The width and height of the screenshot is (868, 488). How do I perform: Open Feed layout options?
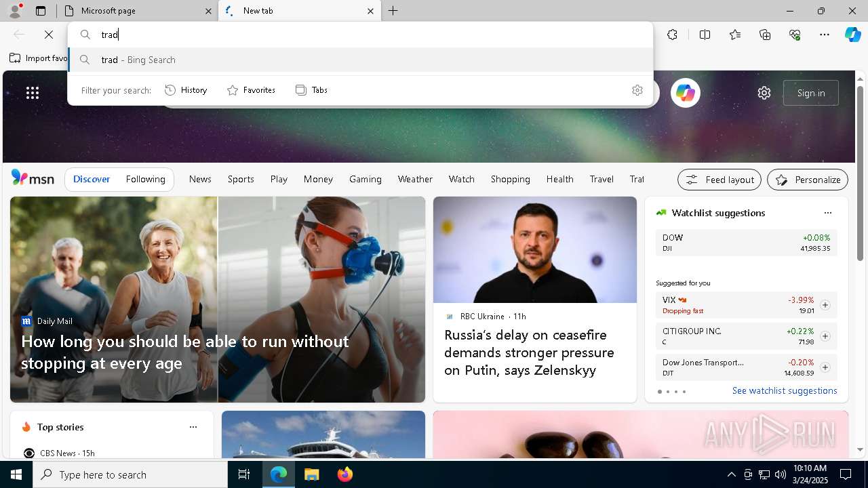(719, 180)
